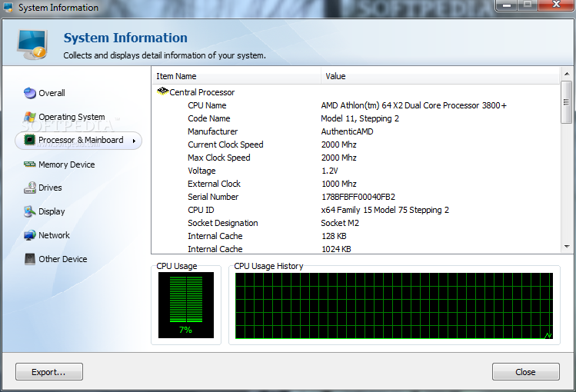Select the Code Name row
The height and width of the screenshot is (392, 576).
[355, 118]
